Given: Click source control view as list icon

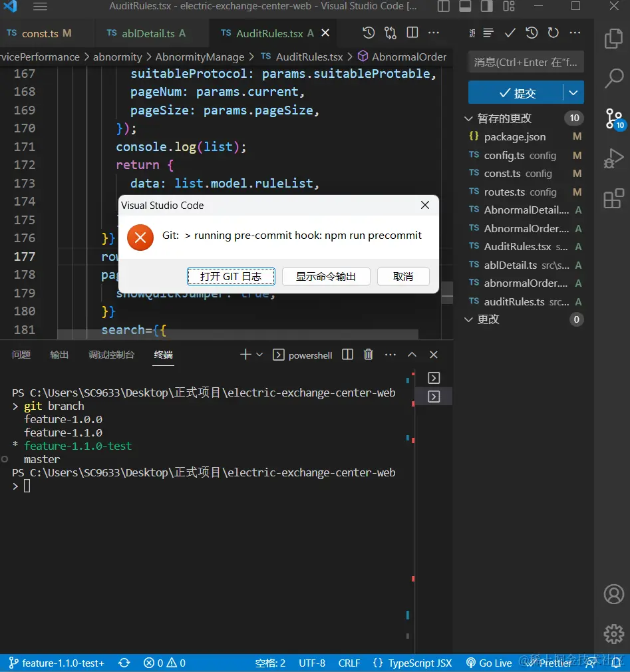Looking at the screenshot, I should point(488,33).
